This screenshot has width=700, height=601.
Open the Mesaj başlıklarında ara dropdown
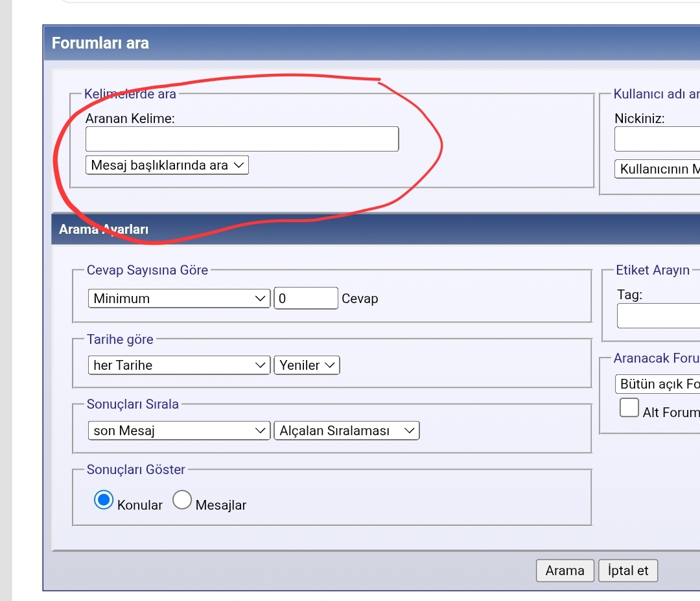(x=167, y=165)
